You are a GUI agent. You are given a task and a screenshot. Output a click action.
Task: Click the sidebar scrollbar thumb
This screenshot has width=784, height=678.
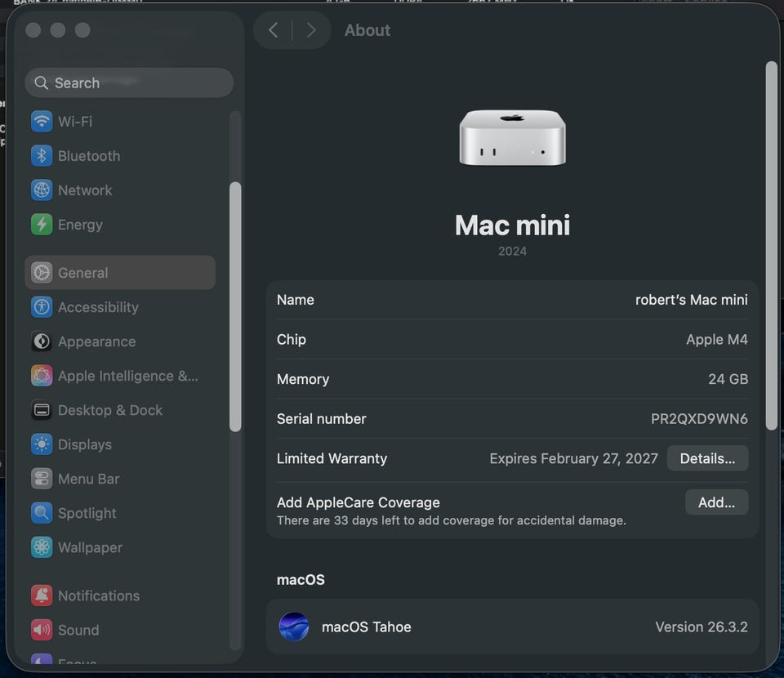tap(235, 306)
